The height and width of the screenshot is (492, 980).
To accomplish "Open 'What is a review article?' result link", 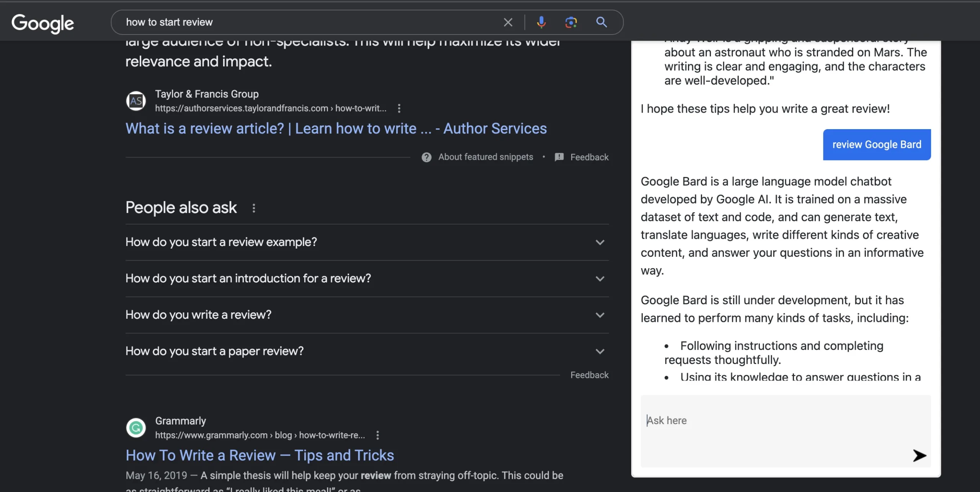I will point(336,129).
